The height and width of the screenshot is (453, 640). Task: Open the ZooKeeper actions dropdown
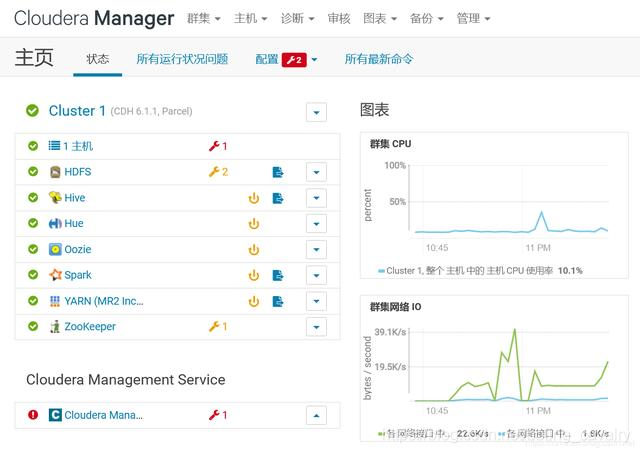pyautogui.click(x=316, y=327)
